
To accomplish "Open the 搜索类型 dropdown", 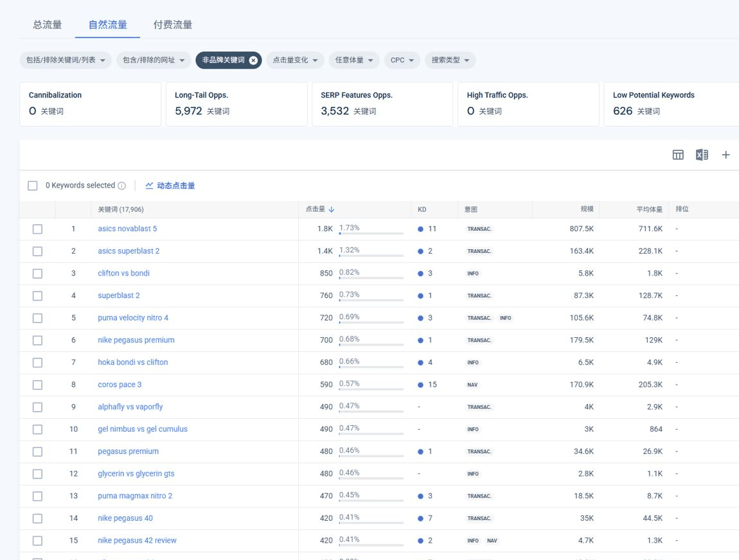I will pos(450,60).
